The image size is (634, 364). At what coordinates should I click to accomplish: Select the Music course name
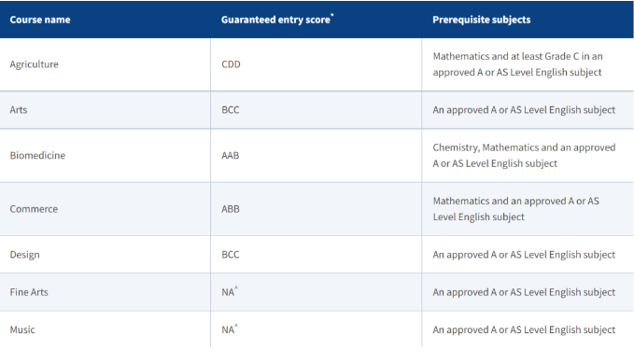[22, 329]
